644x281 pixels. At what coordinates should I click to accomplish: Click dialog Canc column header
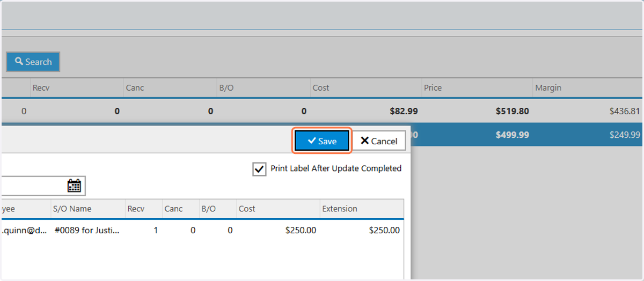point(180,209)
